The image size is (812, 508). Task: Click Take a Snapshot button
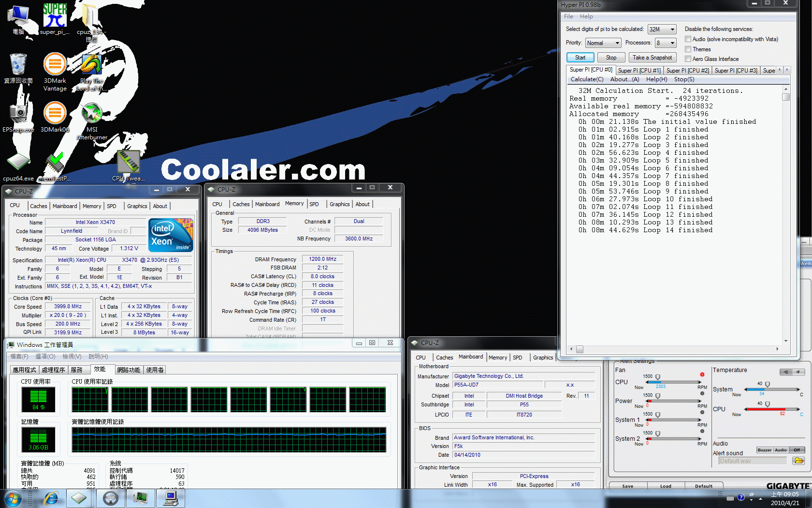pyautogui.click(x=652, y=58)
